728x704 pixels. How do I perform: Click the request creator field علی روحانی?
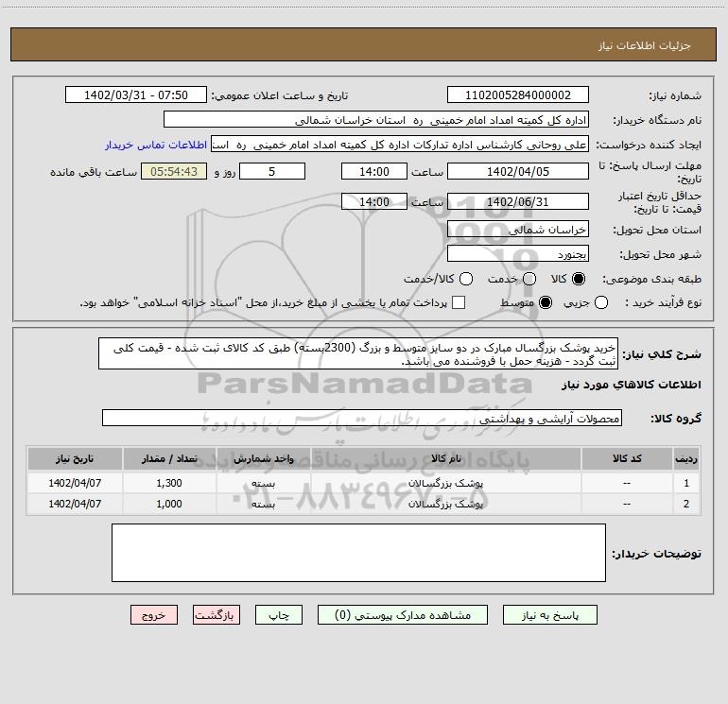point(400,145)
